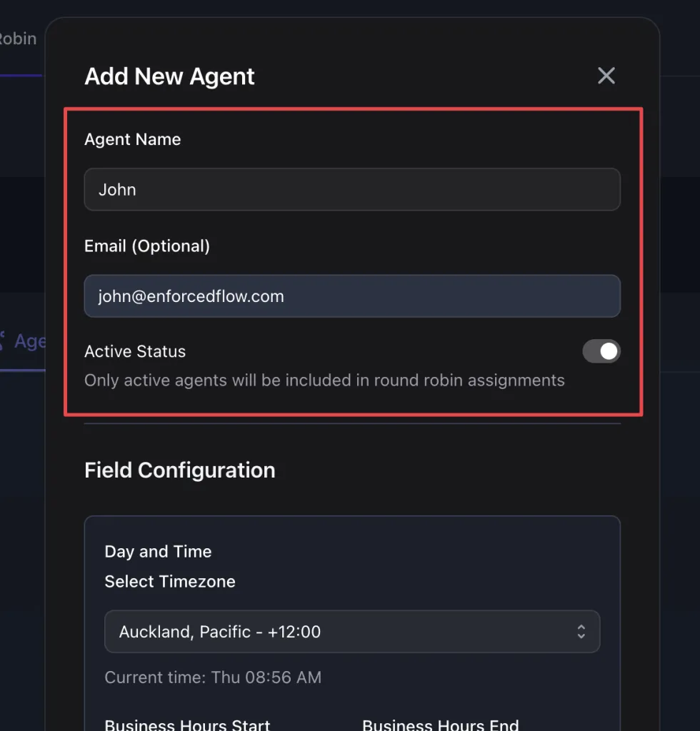Click the Agent Name label
The image size is (700, 731).
pos(132,140)
